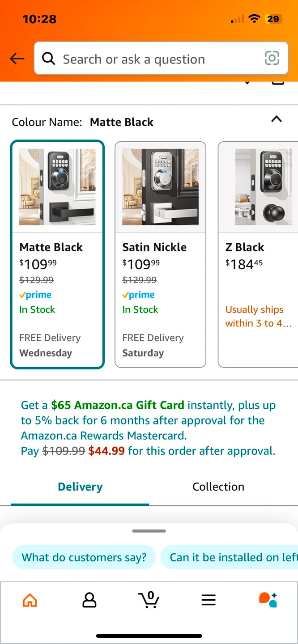Open the account profile icon

pos(89,600)
